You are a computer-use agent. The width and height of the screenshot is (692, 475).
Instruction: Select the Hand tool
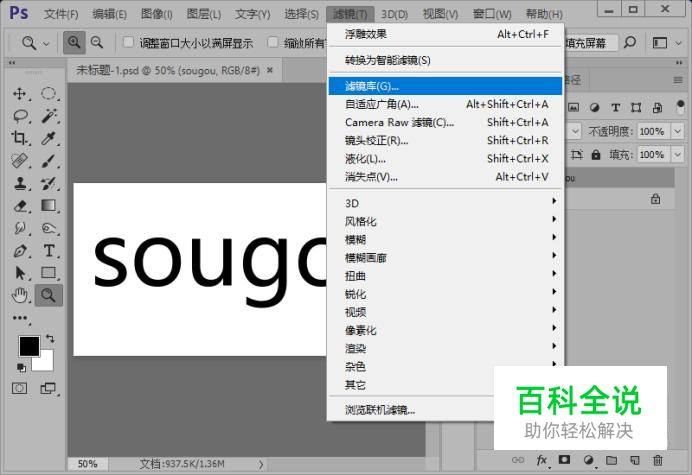point(20,295)
